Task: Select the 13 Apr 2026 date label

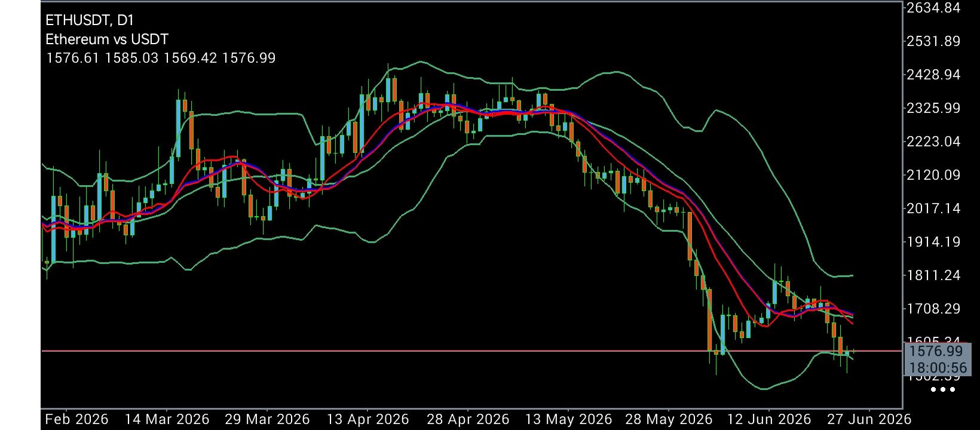Action: (367, 419)
